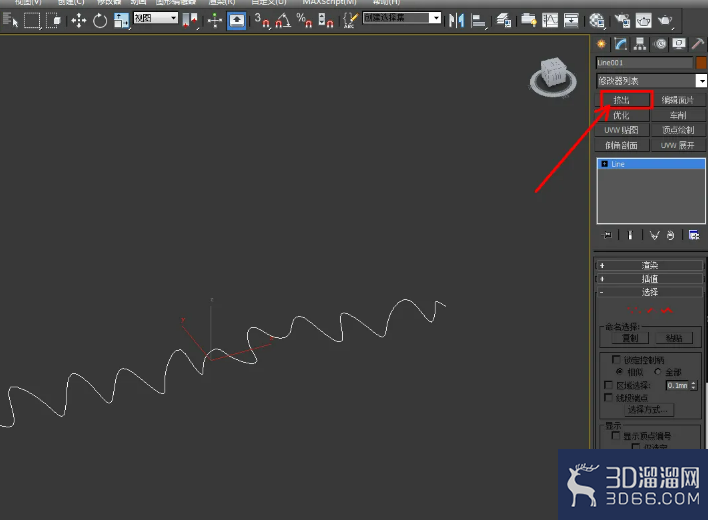The width and height of the screenshot is (708, 520).
Task: Switch to the Utilities hammer tab
Action: click(698, 44)
